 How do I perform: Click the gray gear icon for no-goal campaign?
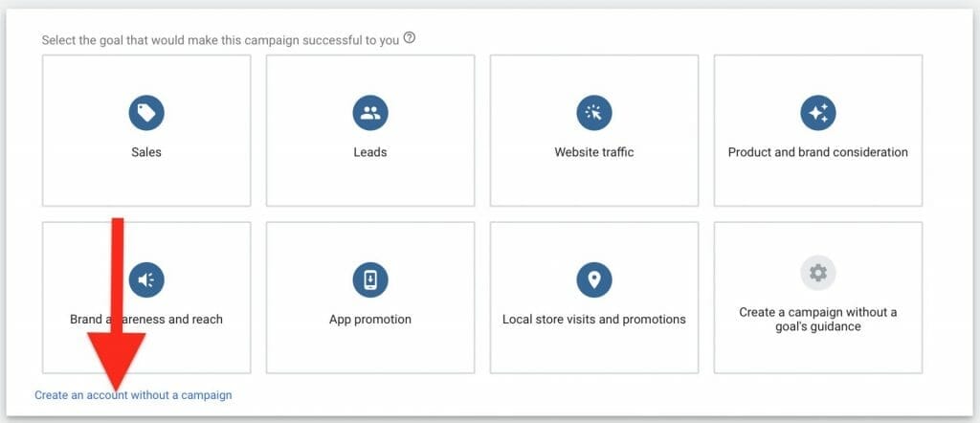click(x=817, y=274)
